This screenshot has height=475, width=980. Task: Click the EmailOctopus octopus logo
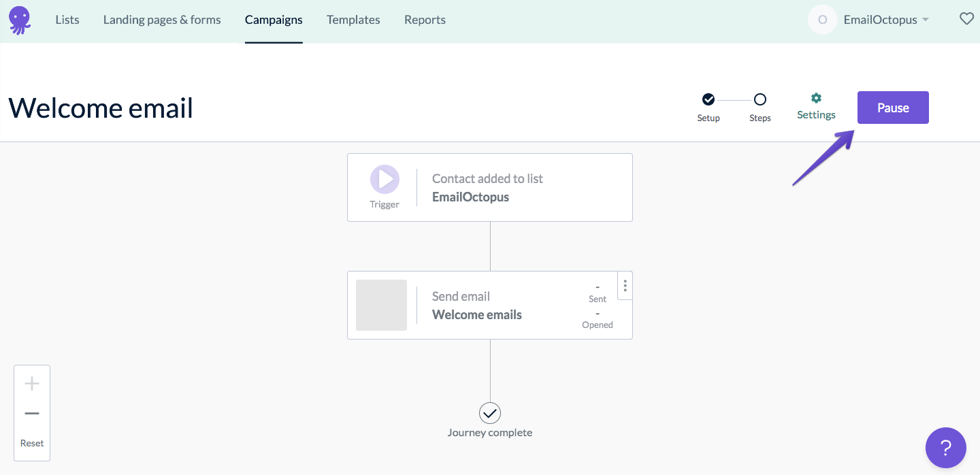19,20
